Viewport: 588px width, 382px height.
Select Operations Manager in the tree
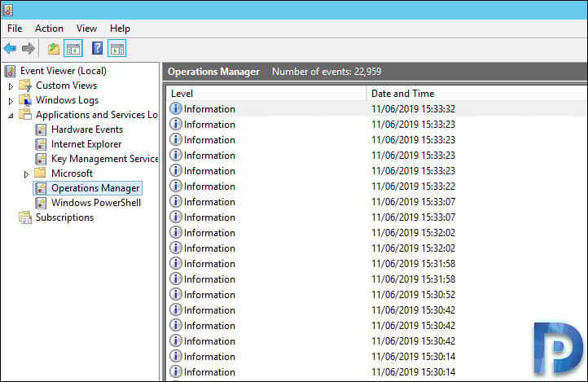[x=95, y=188]
